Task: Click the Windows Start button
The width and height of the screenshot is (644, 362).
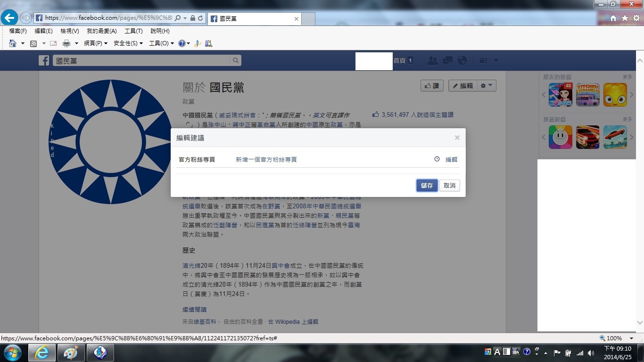Action: click(12, 353)
